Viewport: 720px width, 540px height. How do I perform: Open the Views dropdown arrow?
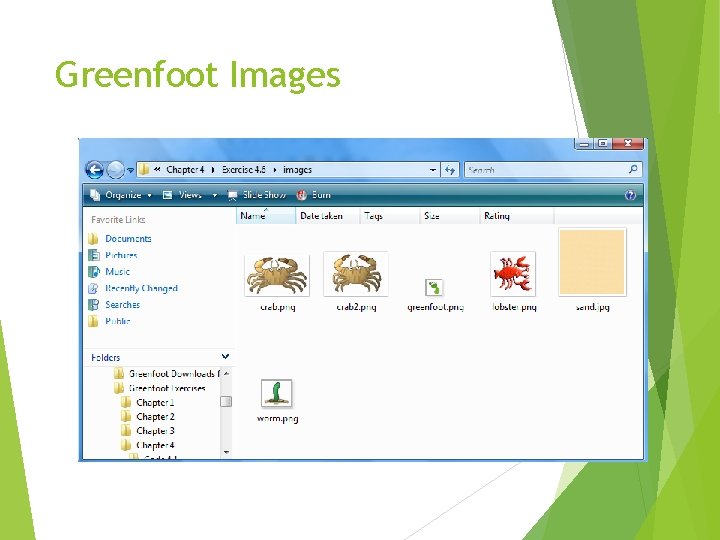214,195
